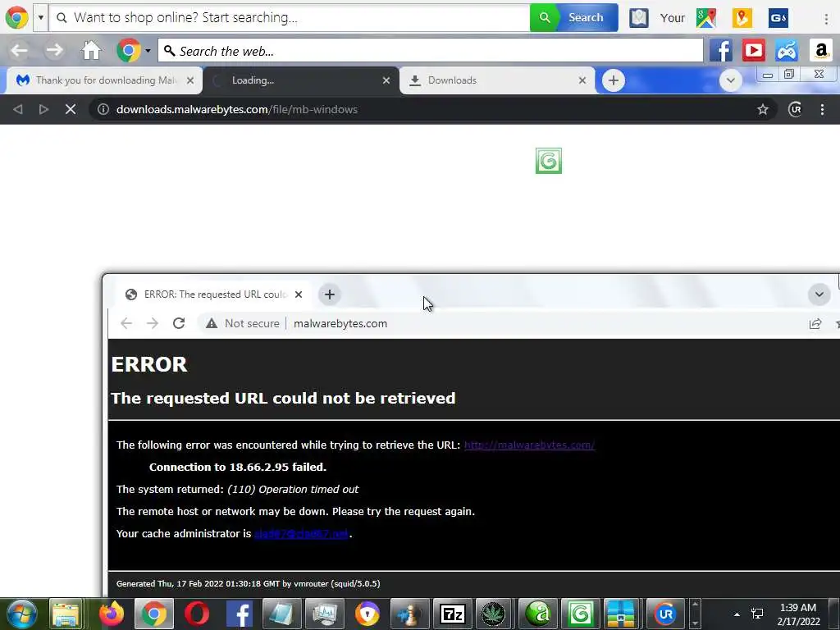Show hidden system tray icons

(x=737, y=614)
